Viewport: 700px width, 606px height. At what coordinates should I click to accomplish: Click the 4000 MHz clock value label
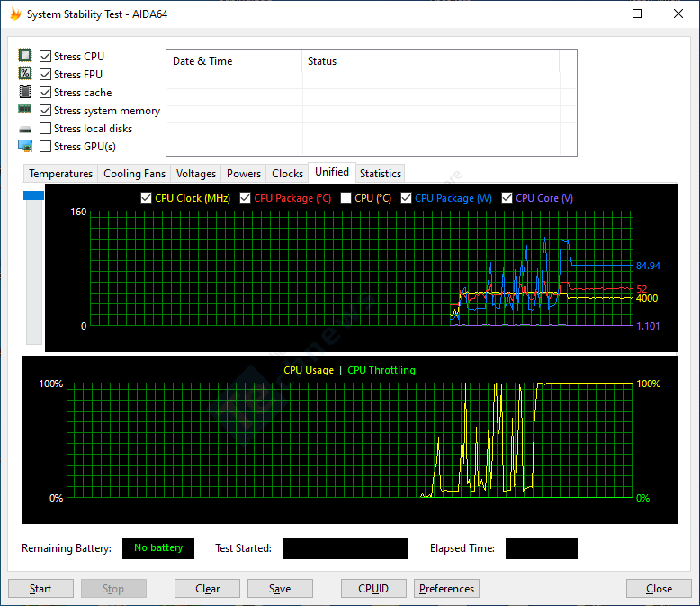(x=646, y=298)
